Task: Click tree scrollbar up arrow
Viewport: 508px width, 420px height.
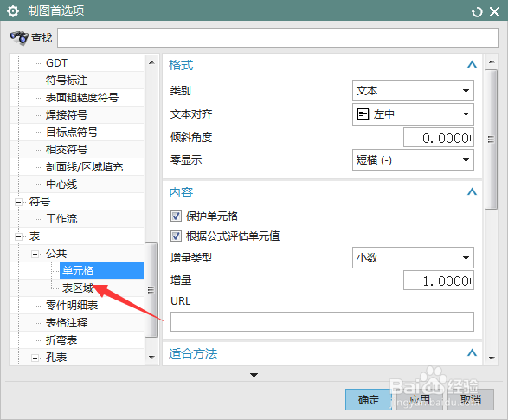Action: click(x=151, y=62)
